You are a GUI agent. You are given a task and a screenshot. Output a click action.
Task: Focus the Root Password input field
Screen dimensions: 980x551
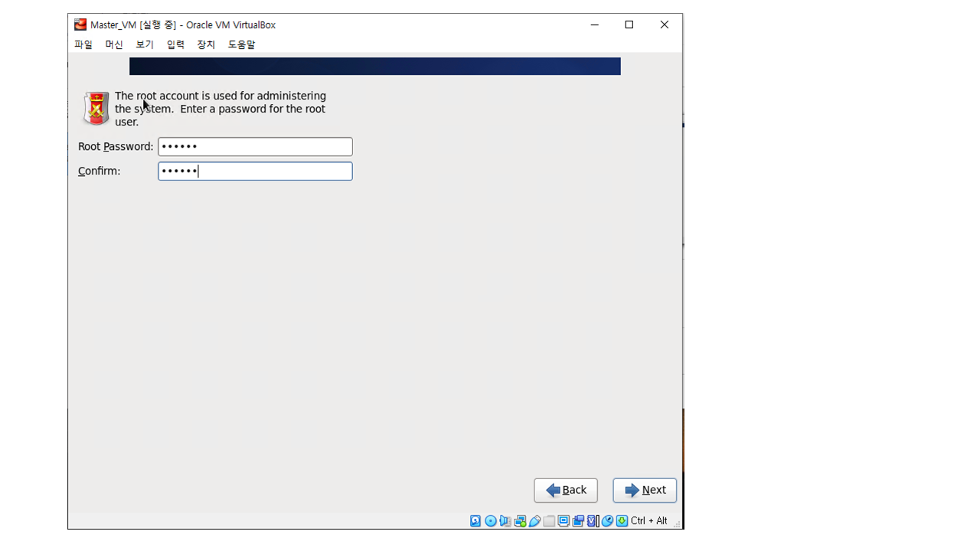[x=255, y=146]
